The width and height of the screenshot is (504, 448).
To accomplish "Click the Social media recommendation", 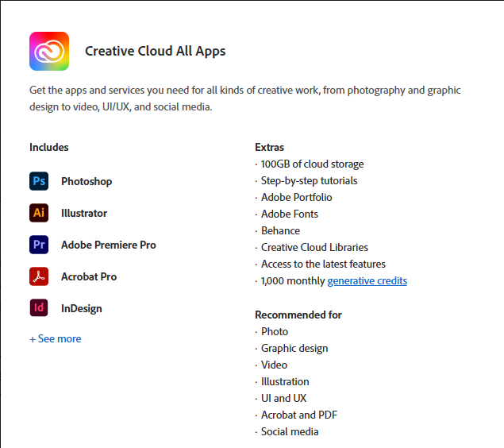I will [290, 432].
